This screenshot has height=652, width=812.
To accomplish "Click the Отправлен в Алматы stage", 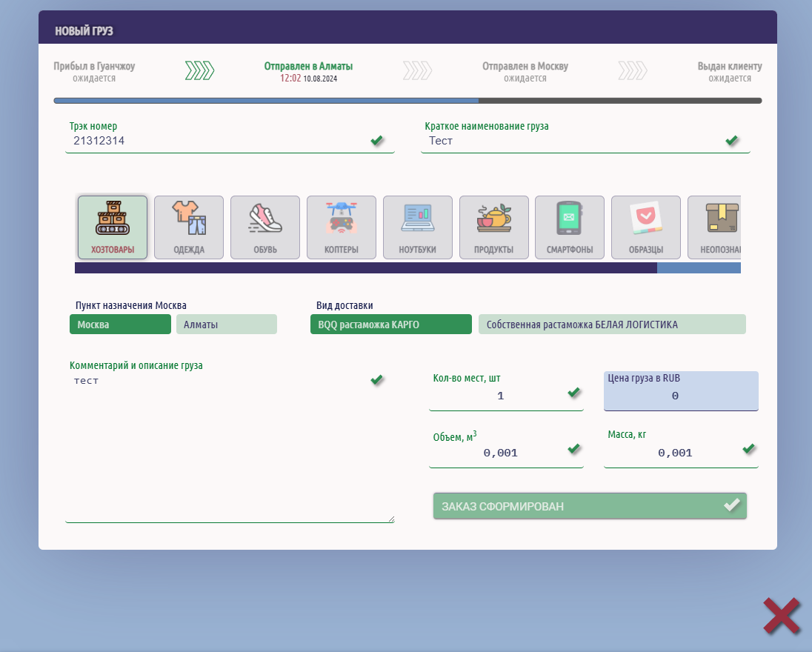I will (309, 71).
